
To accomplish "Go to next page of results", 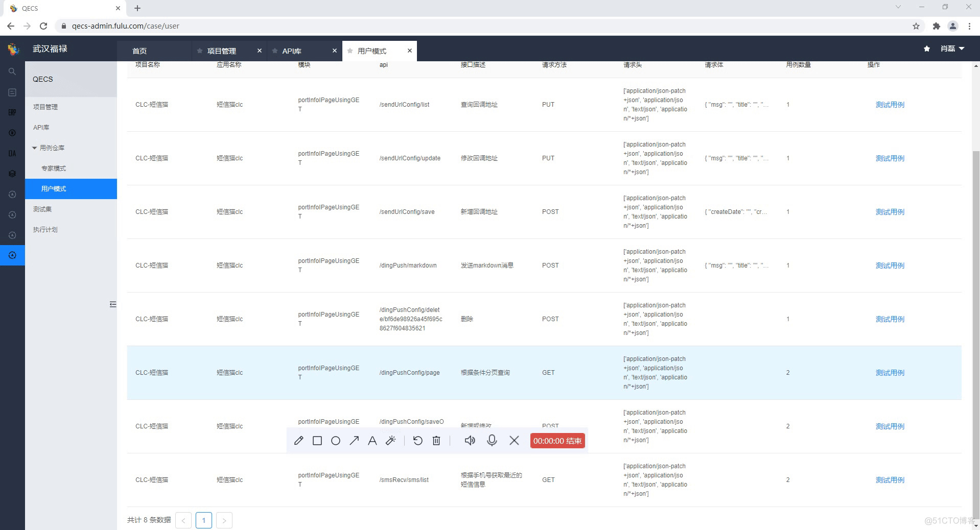I will (x=224, y=520).
